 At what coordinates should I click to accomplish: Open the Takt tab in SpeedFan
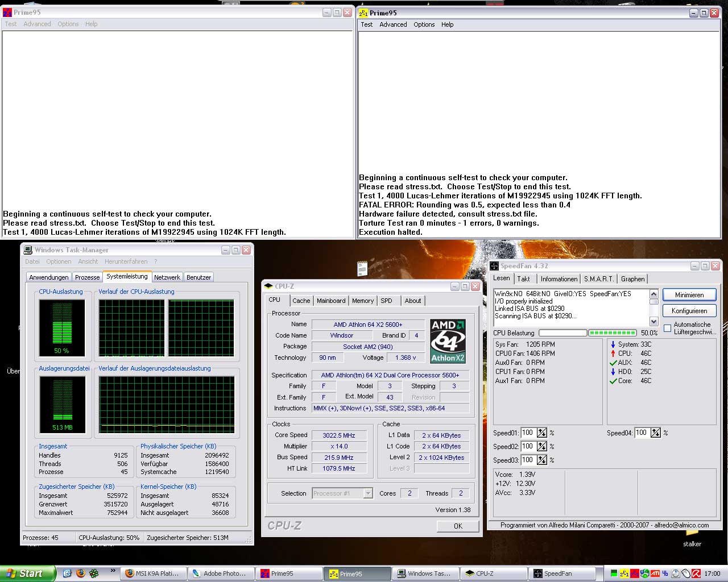[x=524, y=279]
